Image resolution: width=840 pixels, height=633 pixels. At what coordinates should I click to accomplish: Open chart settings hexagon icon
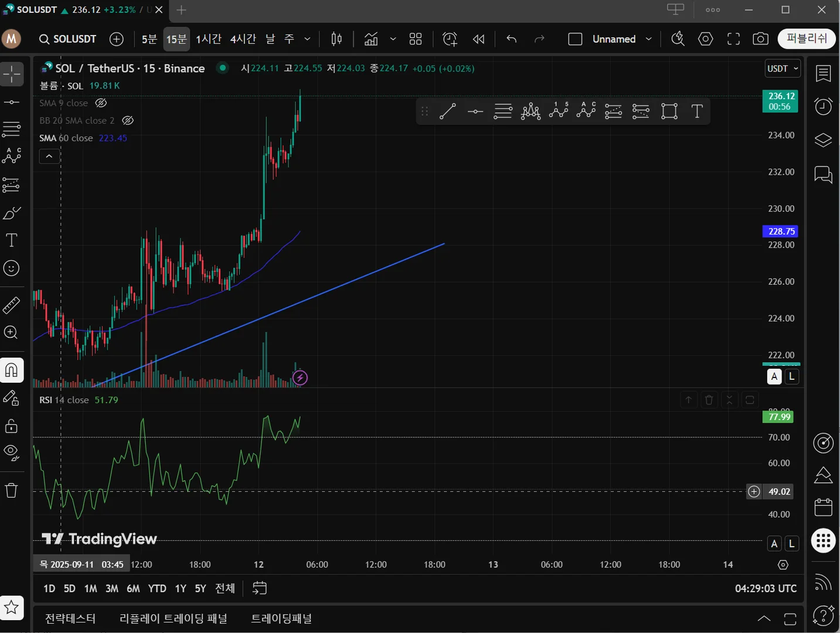point(706,39)
